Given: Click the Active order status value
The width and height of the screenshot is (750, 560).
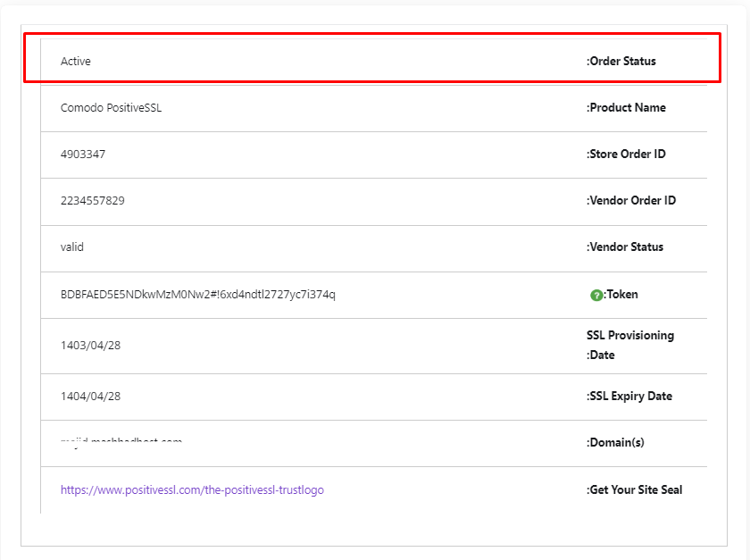Looking at the screenshot, I should pyautogui.click(x=76, y=62).
